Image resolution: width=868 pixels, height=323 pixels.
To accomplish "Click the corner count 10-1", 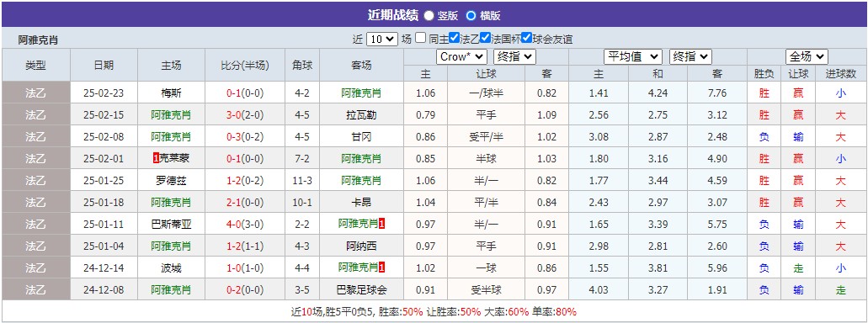I will 302,203.
